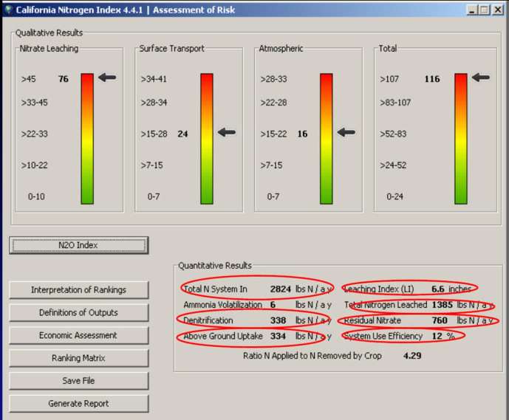Click the >24-52 Total range
509x420 pixels.
pos(393,165)
